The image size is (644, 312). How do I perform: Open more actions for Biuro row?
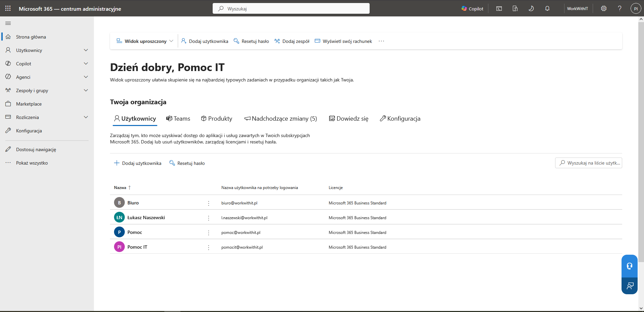pos(209,203)
